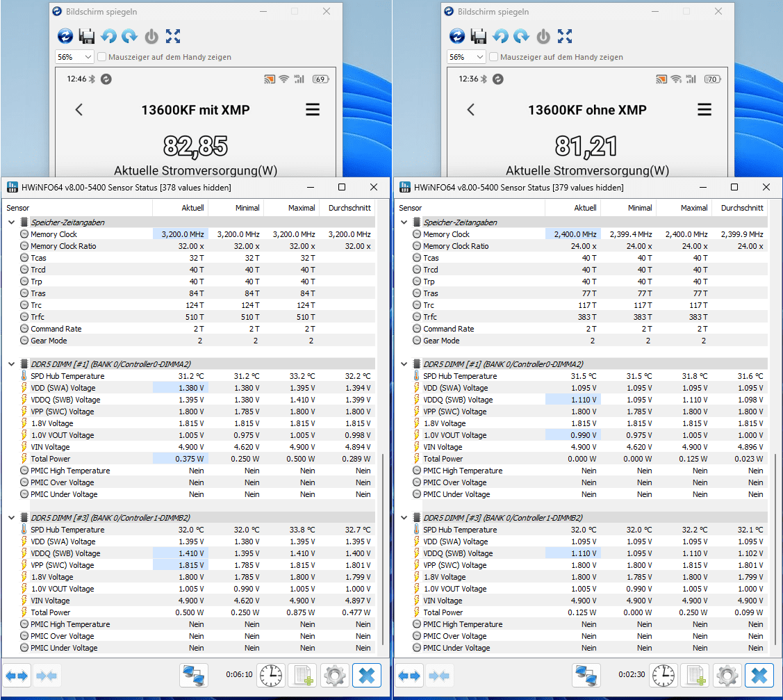Click collapse arrows button in left HWiNFO window
783x700 pixels.
[47, 676]
